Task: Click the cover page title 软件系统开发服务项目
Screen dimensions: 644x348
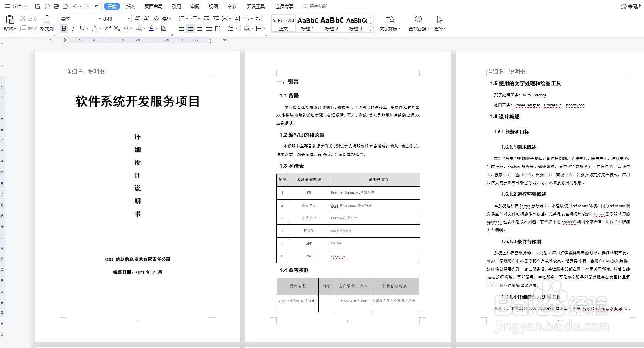Action: pyautogui.click(x=138, y=101)
